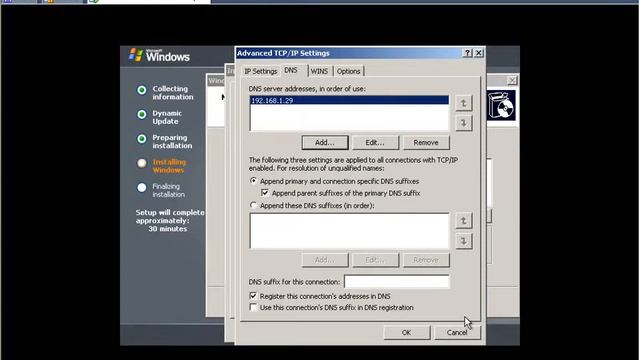
Task: Toggle Append parent suffixes of primary DNS suffix
Action: tap(265, 193)
